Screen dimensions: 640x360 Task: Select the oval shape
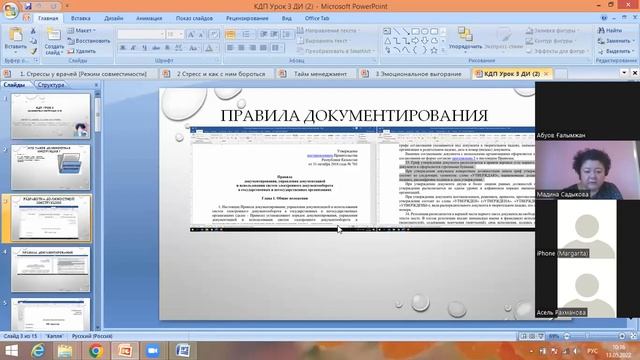point(425,31)
